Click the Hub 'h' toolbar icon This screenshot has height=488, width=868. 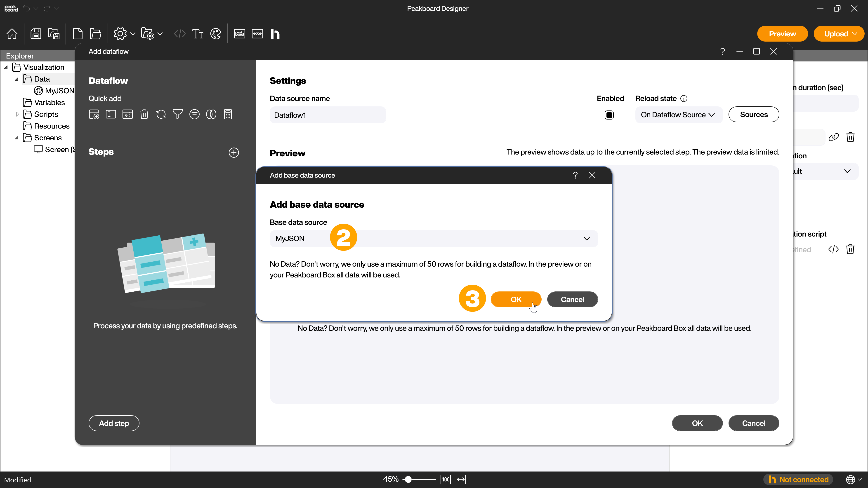(275, 34)
